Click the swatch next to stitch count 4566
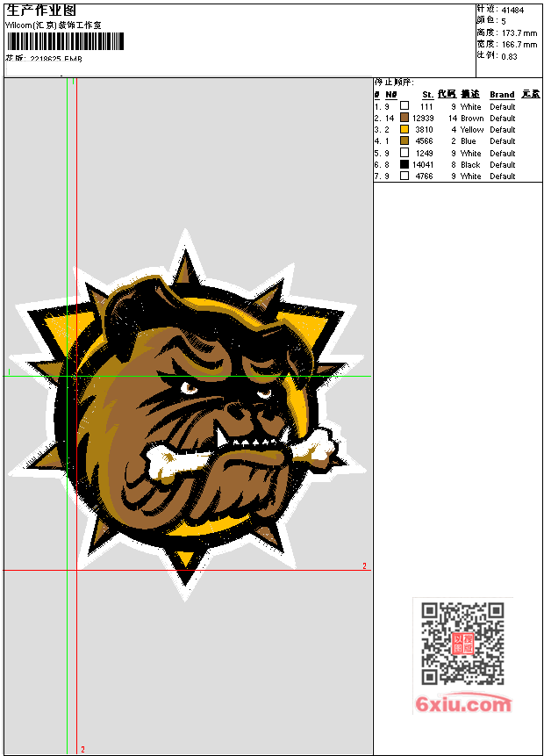 (x=404, y=140)
